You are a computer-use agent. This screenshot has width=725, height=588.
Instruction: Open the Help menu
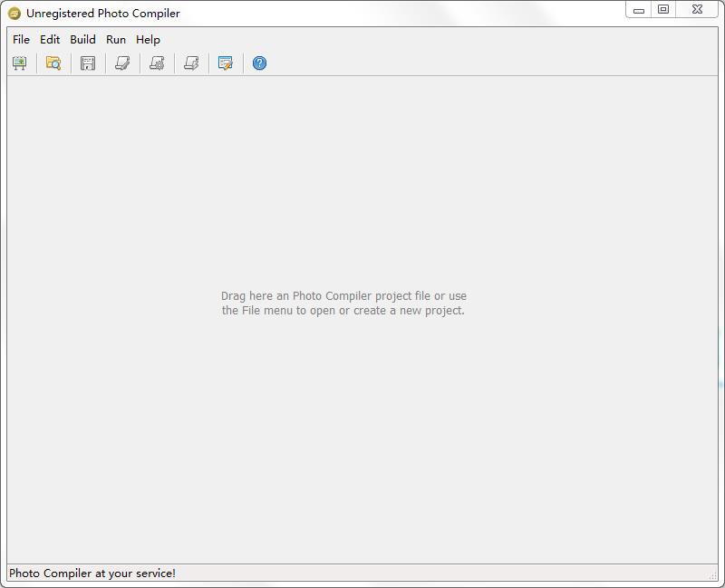pos(147,40)
